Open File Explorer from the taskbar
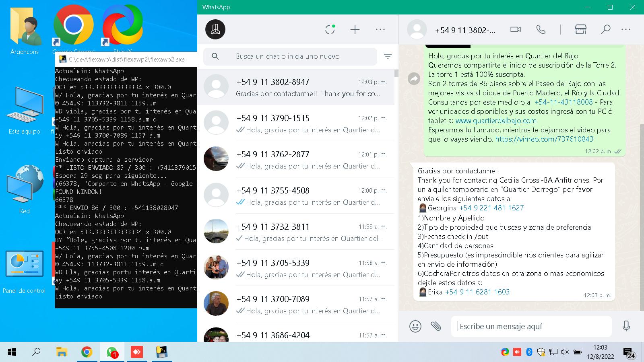The width and height of the screenshot is (644, 362). tap(62, 352)
